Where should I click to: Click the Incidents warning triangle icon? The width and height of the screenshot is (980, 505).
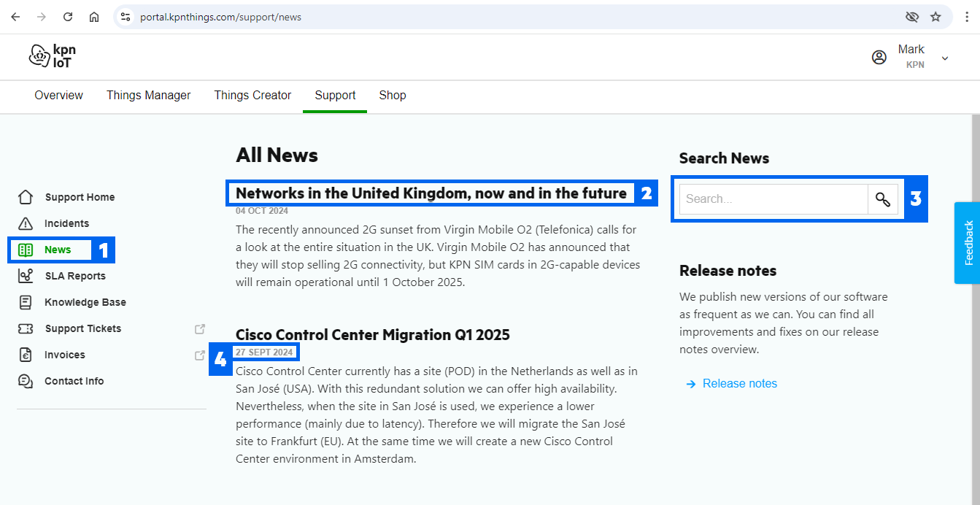click(x=26, y=223)
